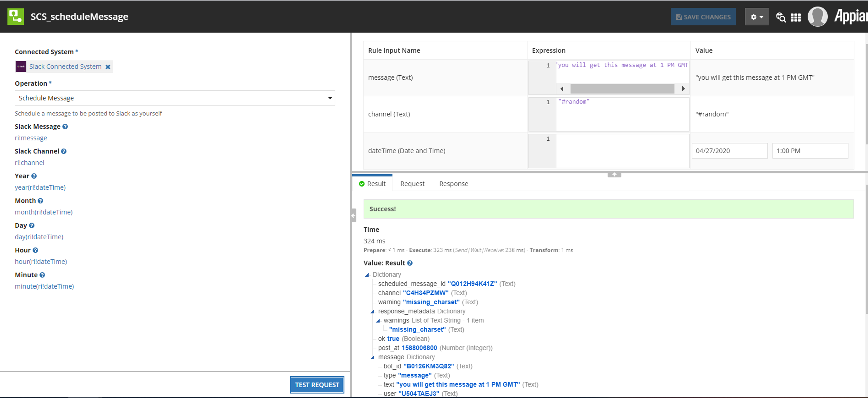Open the user profile avatar
Image resolution: width=868 pixels, height=398 pixels.
(x=817, y=17)
